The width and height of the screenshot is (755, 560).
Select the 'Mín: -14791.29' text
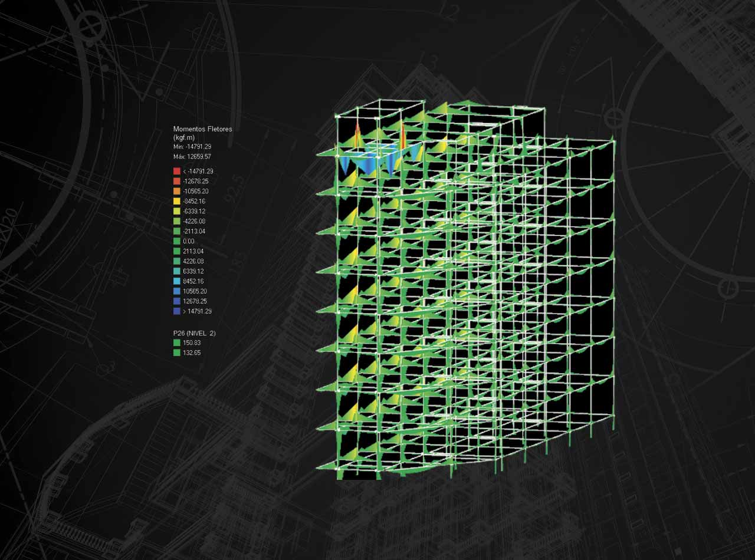coord(192,147)
